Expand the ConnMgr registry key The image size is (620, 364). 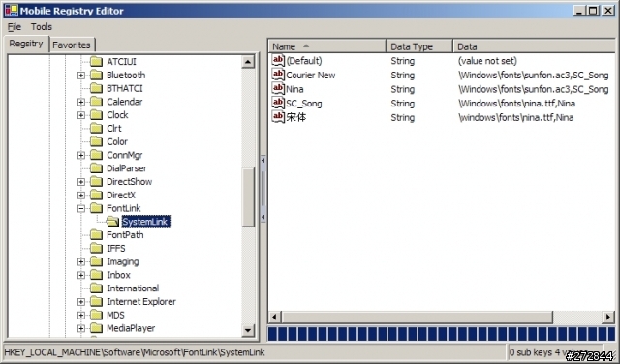pyautogui.click(x=81, y=155)
